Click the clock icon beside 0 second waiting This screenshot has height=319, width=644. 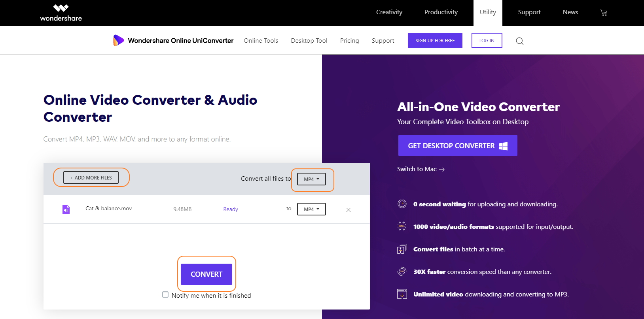tap(402, 204)
